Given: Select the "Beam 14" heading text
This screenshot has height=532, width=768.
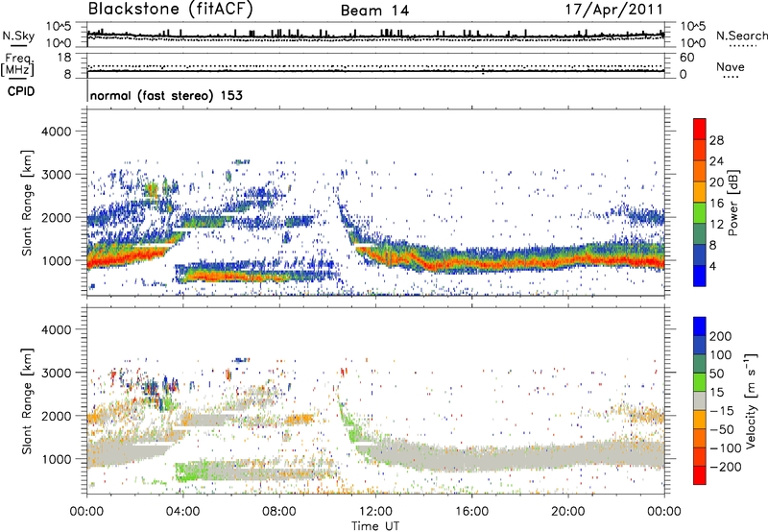Looking at the screenshot, I should tap(374, 11).
